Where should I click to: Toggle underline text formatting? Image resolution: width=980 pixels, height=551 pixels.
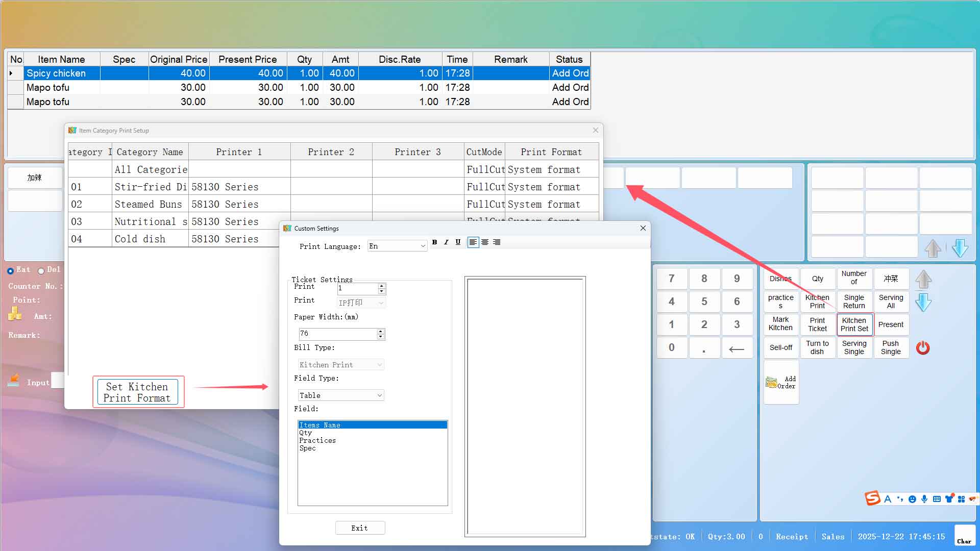click(x=458, y=242)
